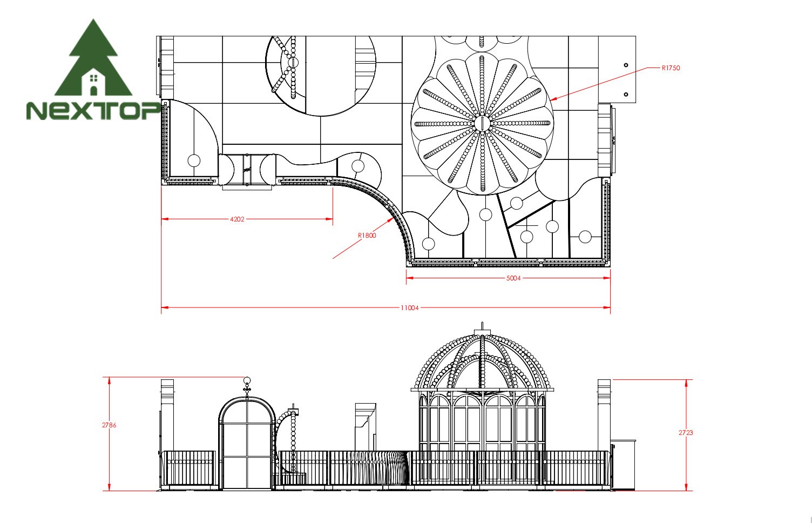Click the 5004 dimension value
This screenshot has height=523, width=812.
coord(513,278)
